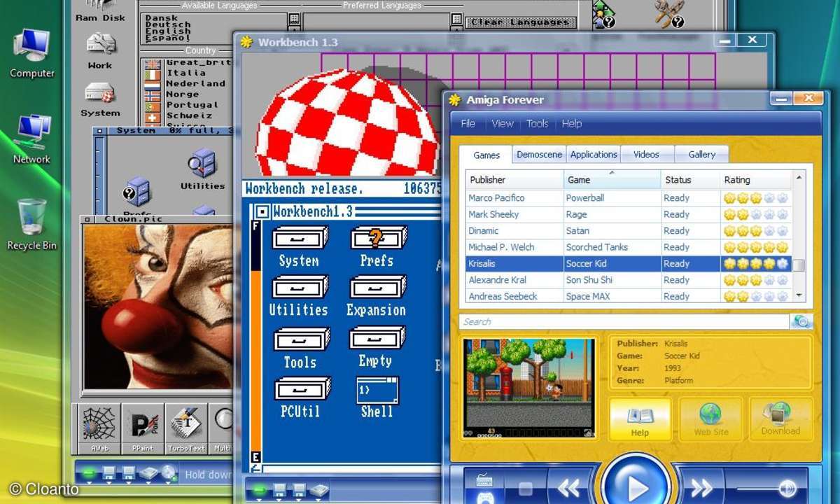Select the Scorched Tanks game row
Image resolution: width=840 pixels, height=504 pixels.
[629, 247]
